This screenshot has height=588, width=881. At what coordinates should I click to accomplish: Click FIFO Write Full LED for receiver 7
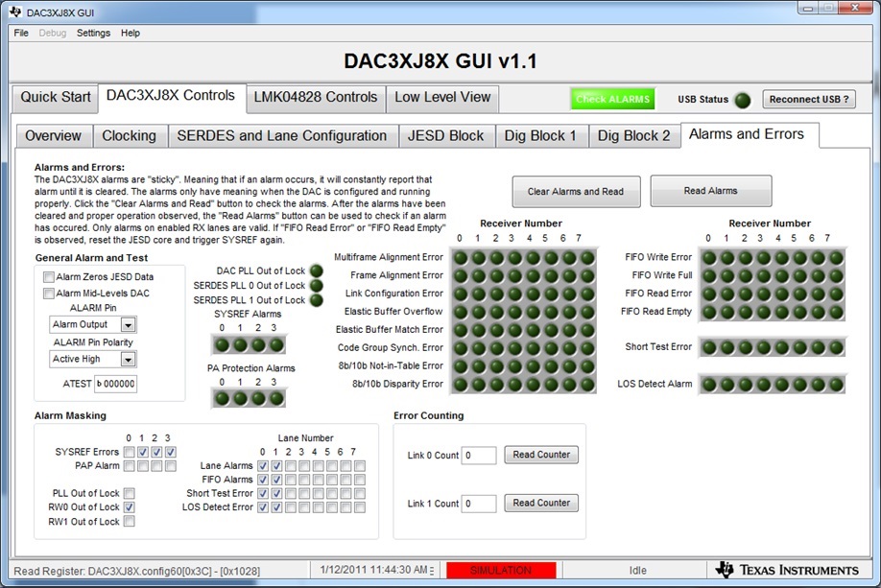(837, 275)
